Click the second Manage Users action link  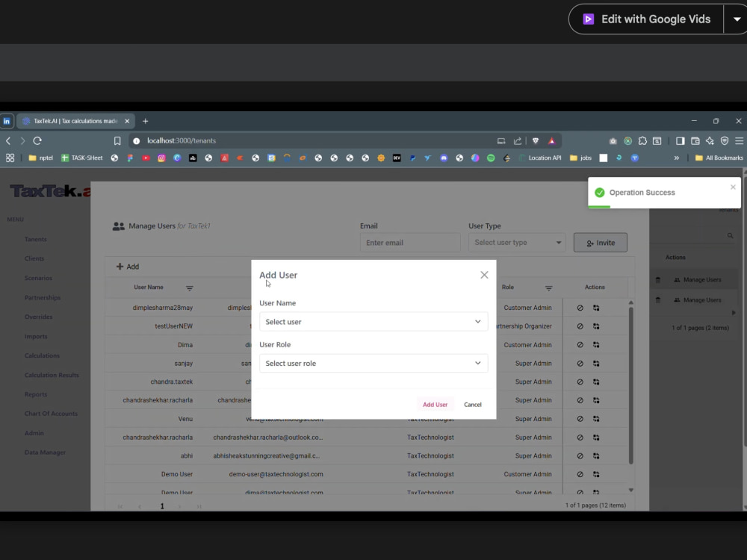click(698, 300)
